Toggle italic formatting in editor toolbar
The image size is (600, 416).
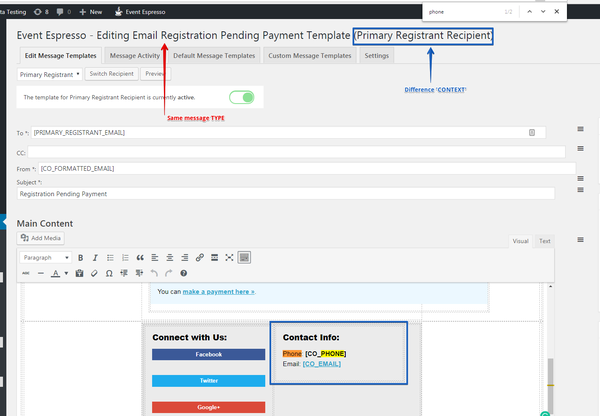(95, 258)
